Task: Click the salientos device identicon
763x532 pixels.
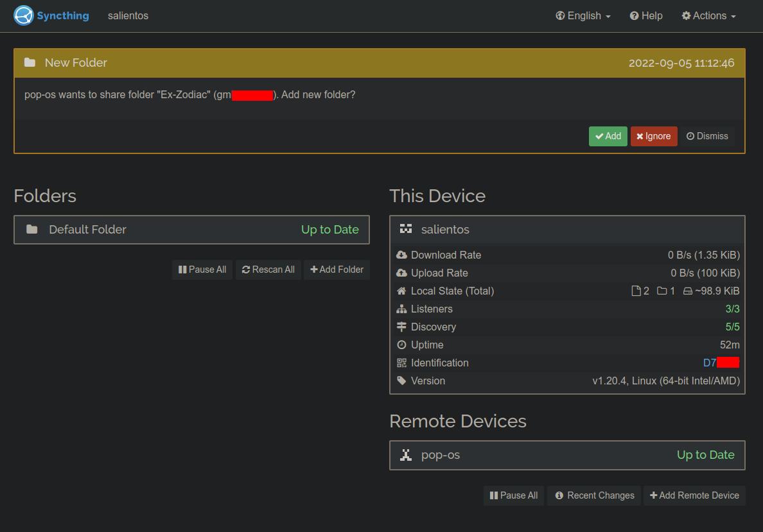Action: [x=406, y=229]
